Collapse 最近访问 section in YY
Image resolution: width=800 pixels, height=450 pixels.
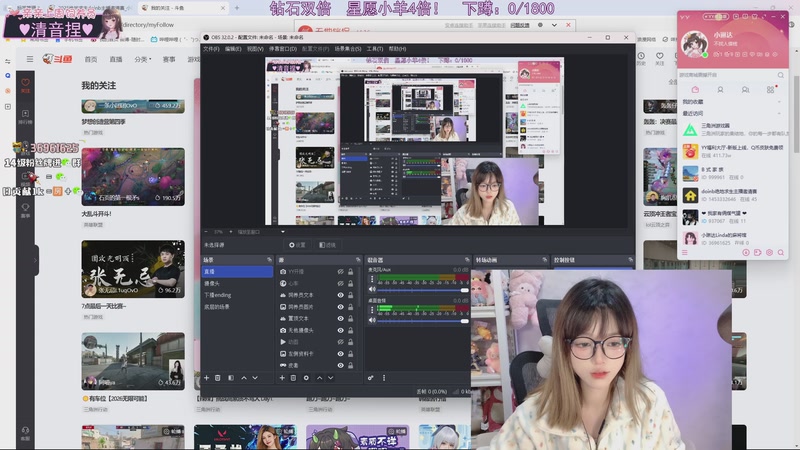[779, 113]
